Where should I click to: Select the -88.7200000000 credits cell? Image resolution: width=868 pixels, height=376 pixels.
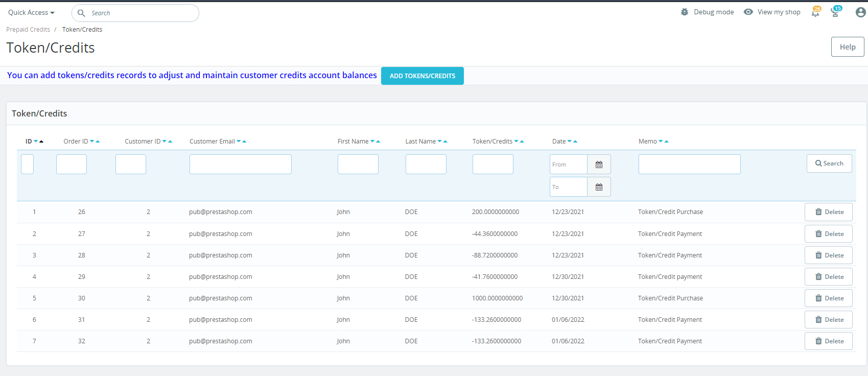click(495, 255)
